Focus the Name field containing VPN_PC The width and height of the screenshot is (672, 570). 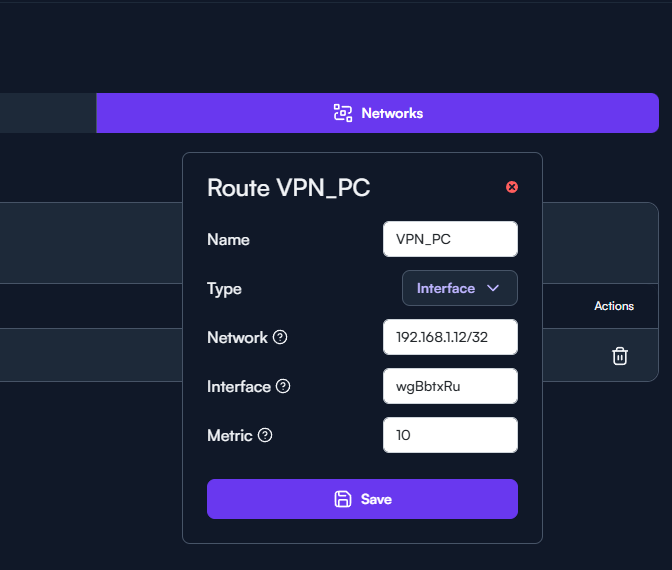point(450,239)
